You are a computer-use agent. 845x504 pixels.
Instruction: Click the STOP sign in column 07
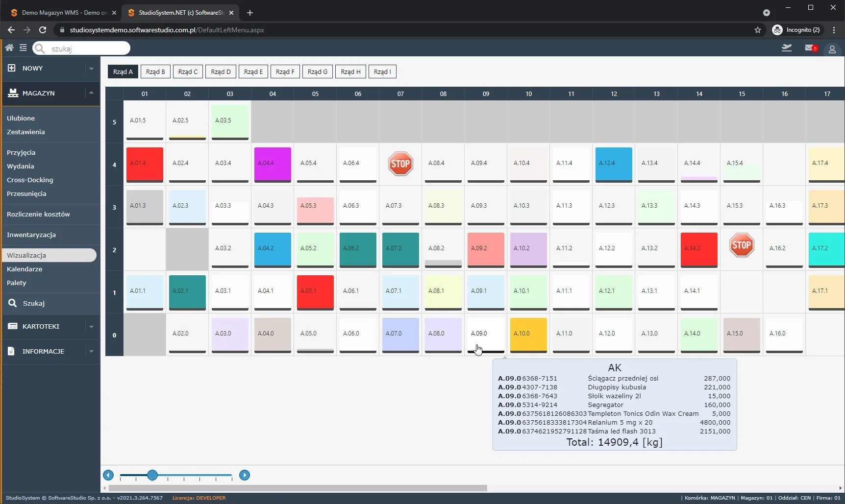pos(400,164)
